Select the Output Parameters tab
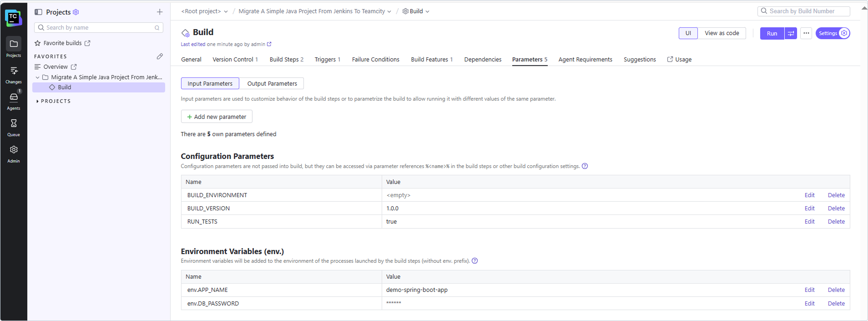Image resolution: width=868 pixels, height=321 pixels. (272, 83)
